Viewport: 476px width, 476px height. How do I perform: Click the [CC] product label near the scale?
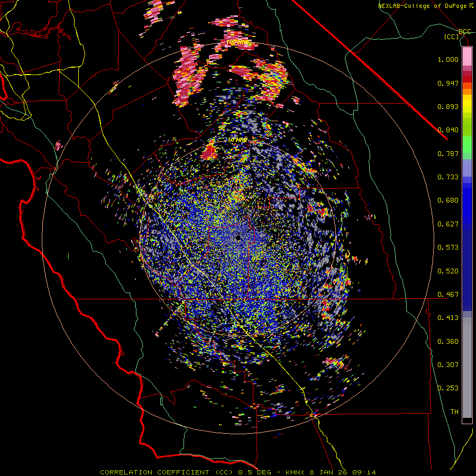pos(452,37)
